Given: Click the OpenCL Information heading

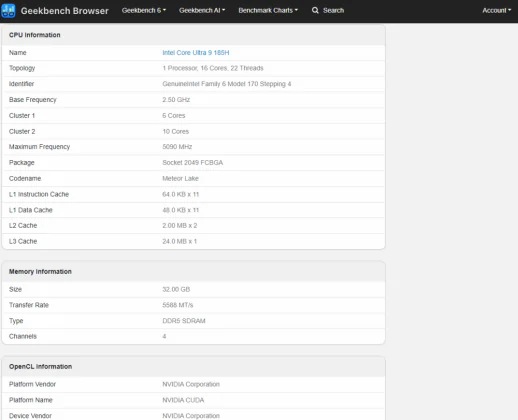Looking at the screenshot, I should (41, 367).
